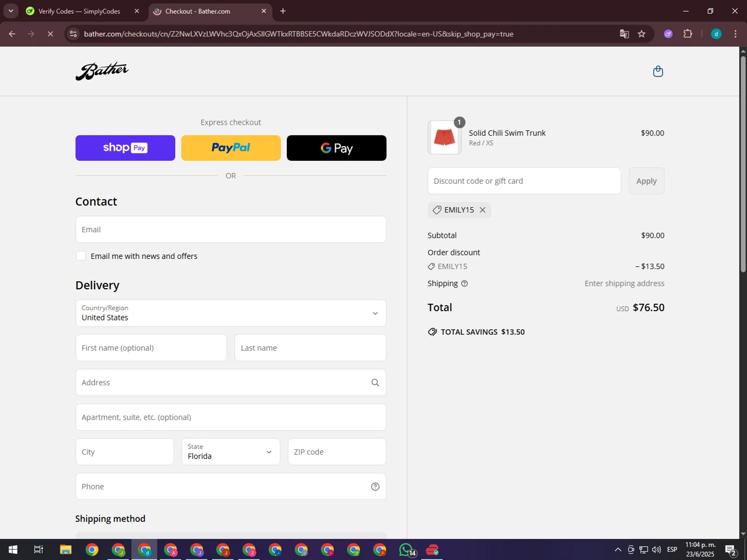The image size is (747, 560).
Task: Click the Solid Chili Swim Trunk thumbnail
Action: click(444, 137)
